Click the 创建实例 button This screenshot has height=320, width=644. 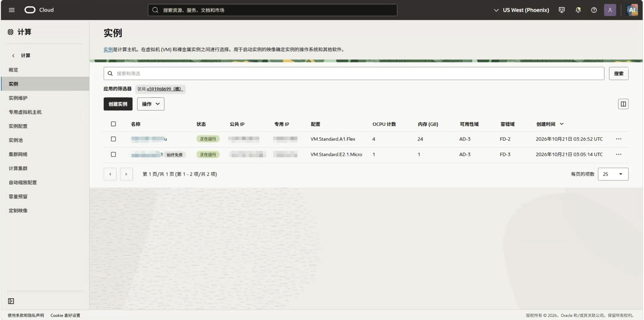(118, 104)
